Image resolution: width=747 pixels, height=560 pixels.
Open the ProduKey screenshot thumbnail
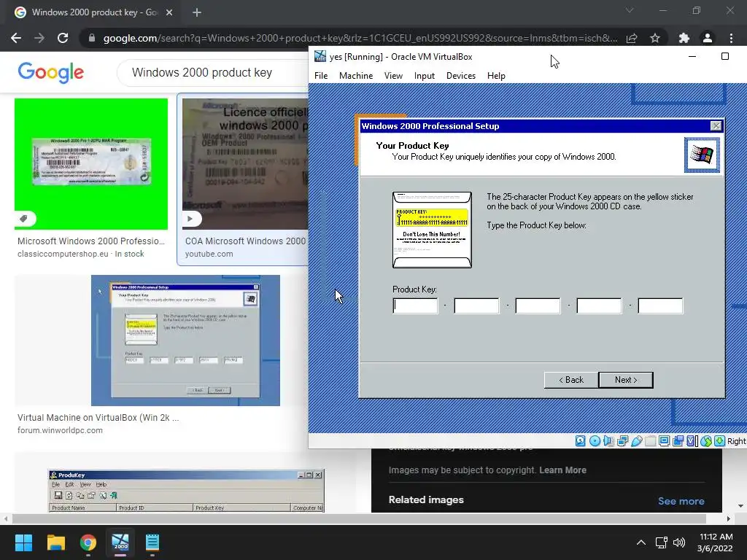[x=186, y=491]
